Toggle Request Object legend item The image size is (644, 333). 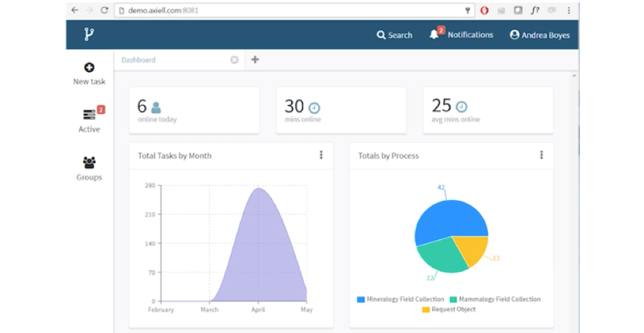click(448, 310)
